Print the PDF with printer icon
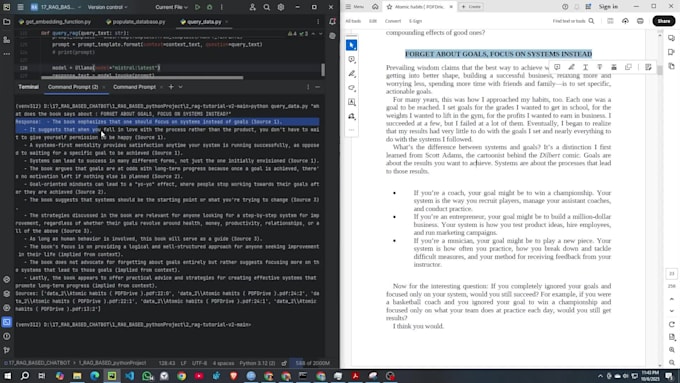This screenshot has width=680, height=383. pos(640,21)
